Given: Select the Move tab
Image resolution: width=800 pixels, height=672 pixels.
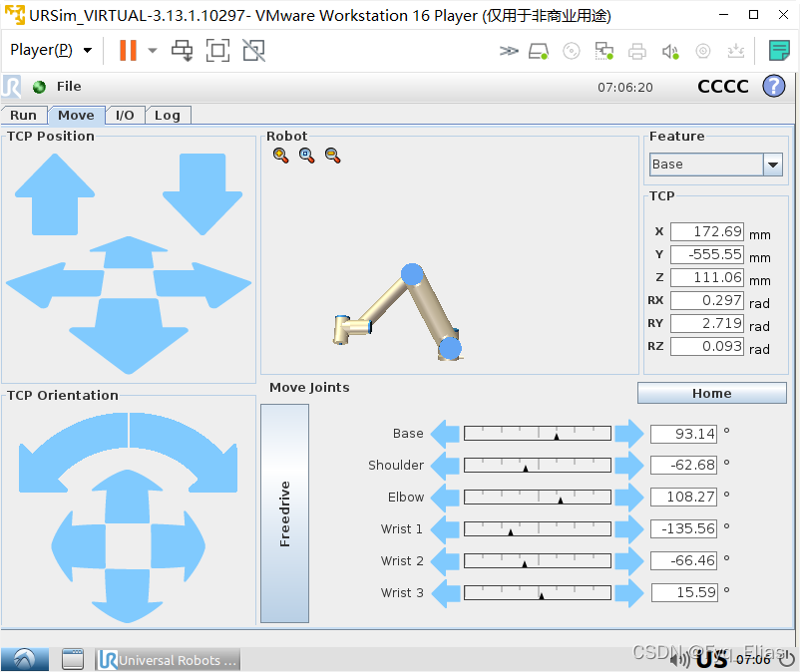Looking at the screenshot, I should click(x=76, y=116).
